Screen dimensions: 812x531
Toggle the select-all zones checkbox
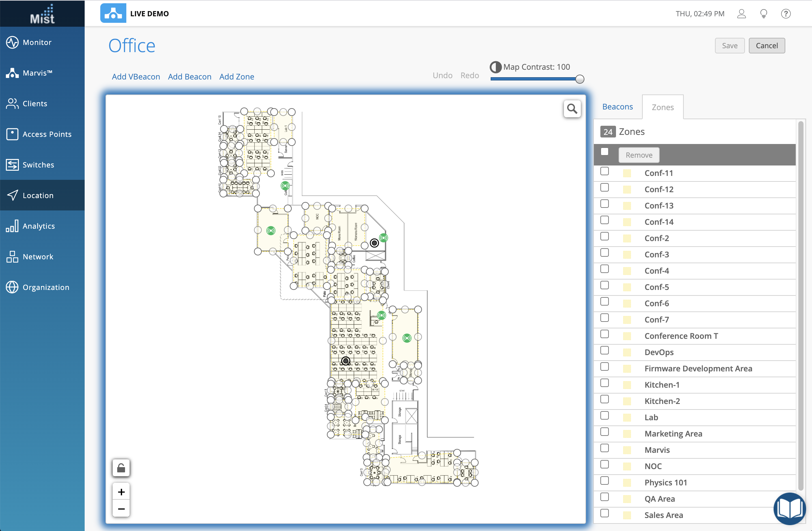point(604,151)
